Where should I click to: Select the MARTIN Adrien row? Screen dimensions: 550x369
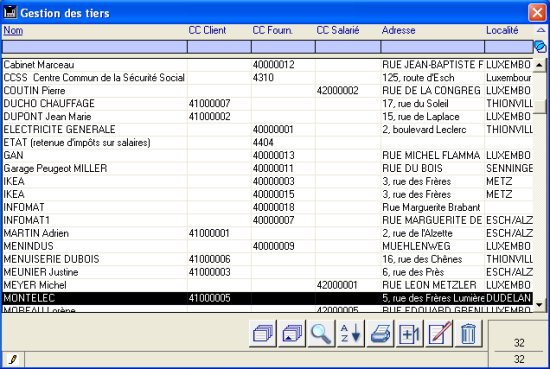(x=268, y=233)
